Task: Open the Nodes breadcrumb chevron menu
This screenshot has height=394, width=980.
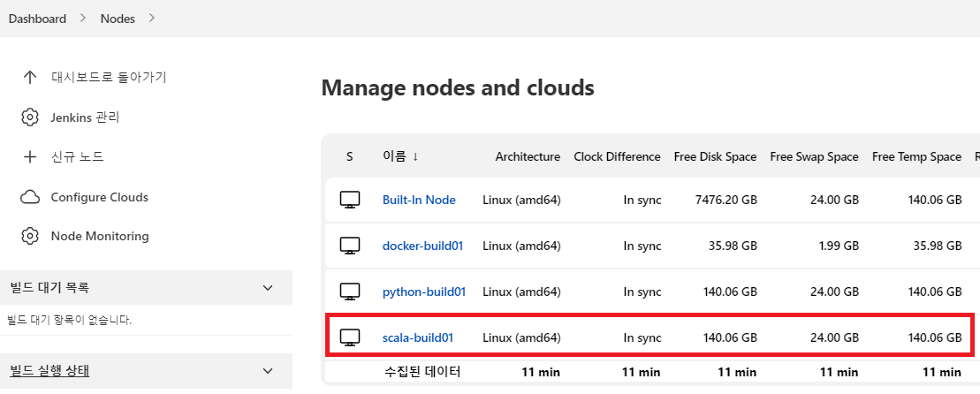Action: pyautogui.click(x=152, y=19)
